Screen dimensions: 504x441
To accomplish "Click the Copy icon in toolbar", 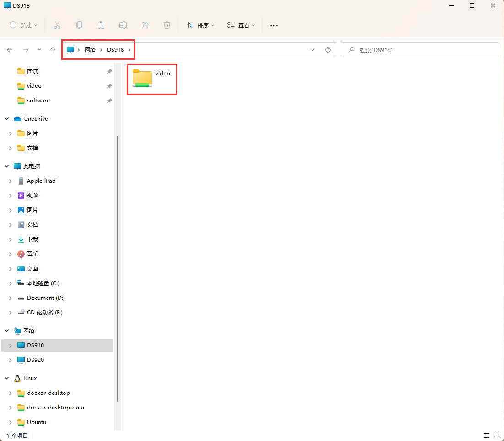I will pos(79,25).
